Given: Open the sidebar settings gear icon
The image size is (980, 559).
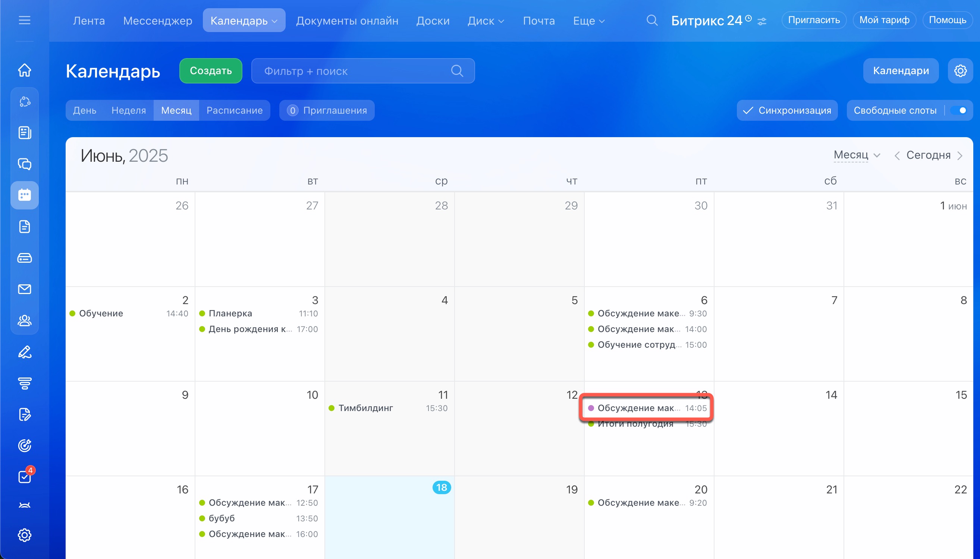Looking at the screenshot, I should (x=25, y=535).
